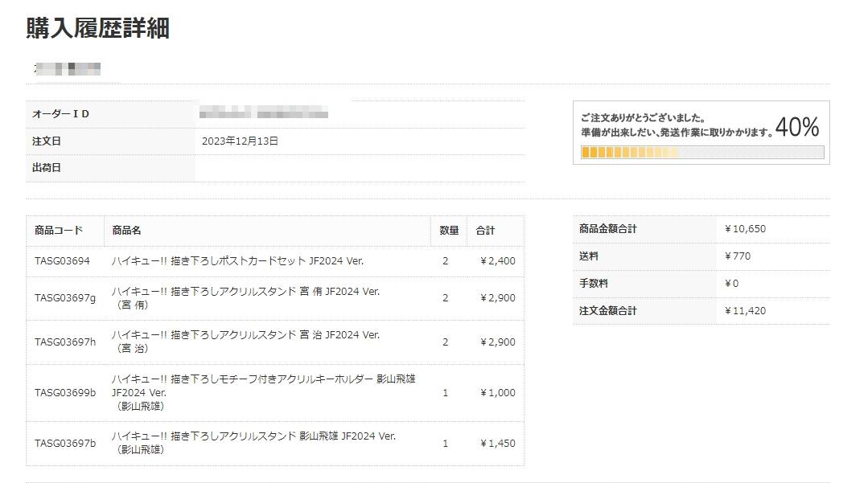Click the quantity in the TASG03699b row
The height and width of the screenshot is (483, 868).
click(445, 393)
